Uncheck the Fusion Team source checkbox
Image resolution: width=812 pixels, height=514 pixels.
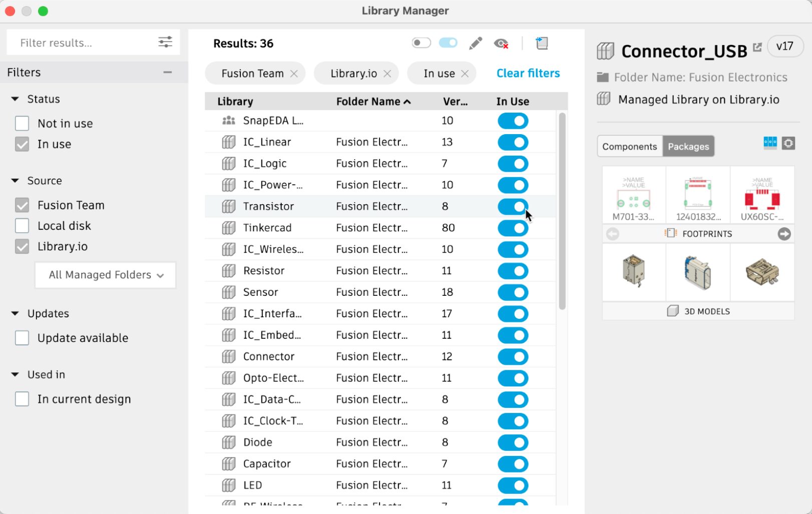22,205
